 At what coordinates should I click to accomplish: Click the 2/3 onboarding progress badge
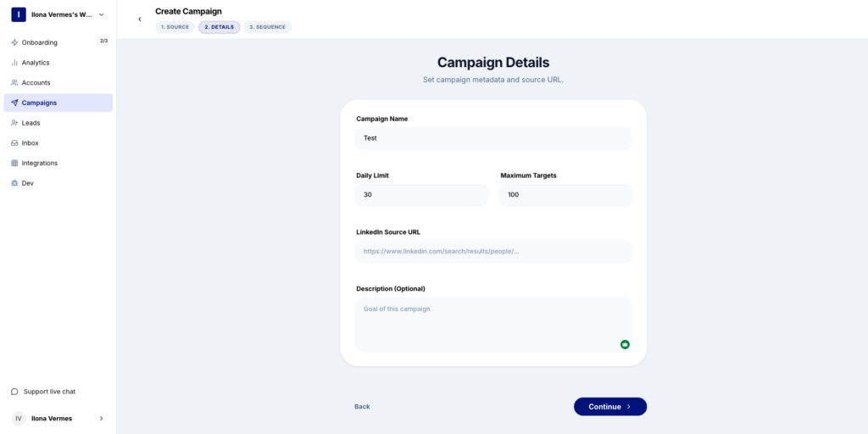[103, 41]
